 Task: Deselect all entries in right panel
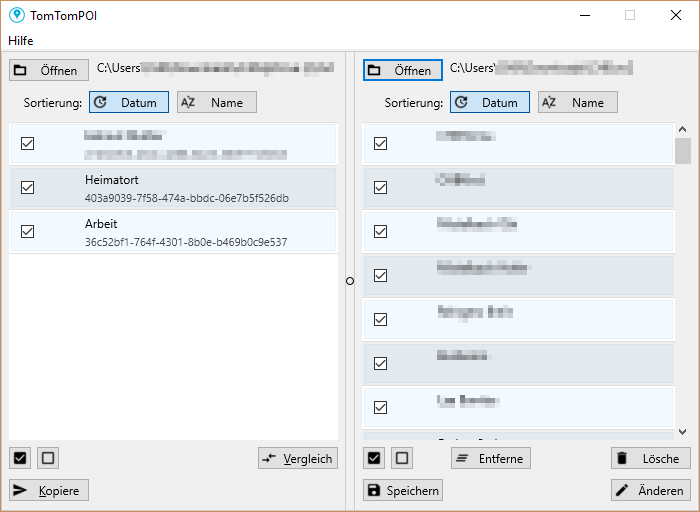tap(402, 458)
